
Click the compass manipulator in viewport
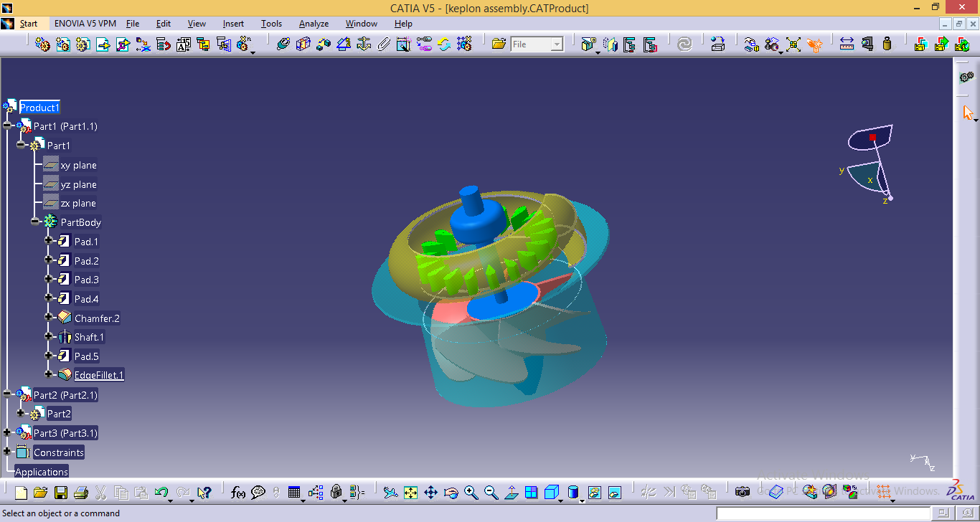click(x=870, y=165)
